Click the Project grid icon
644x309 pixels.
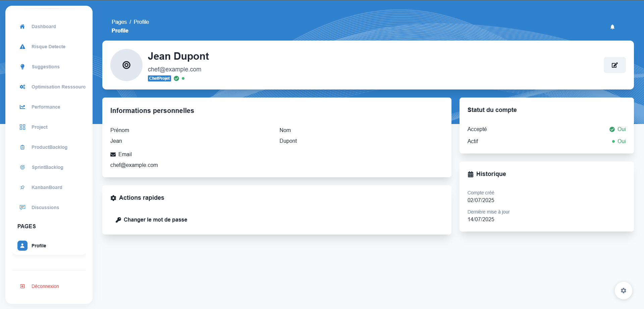[22, 127]
